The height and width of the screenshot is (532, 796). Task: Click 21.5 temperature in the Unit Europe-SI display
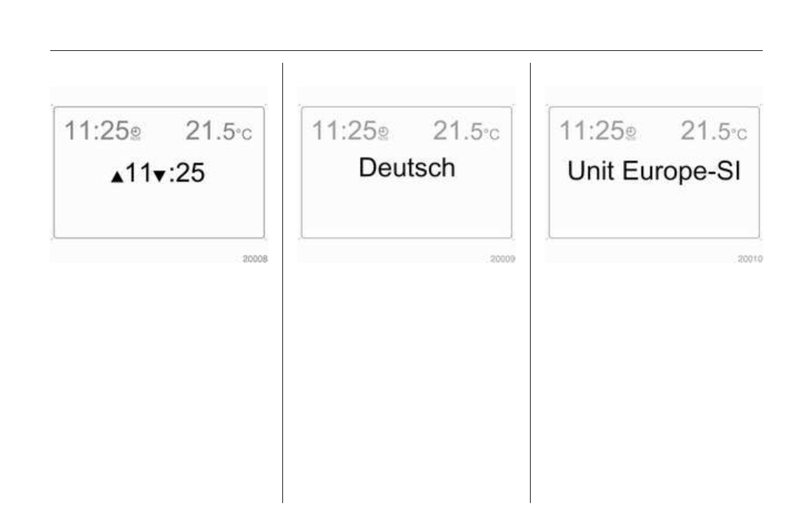coord(704,131)
